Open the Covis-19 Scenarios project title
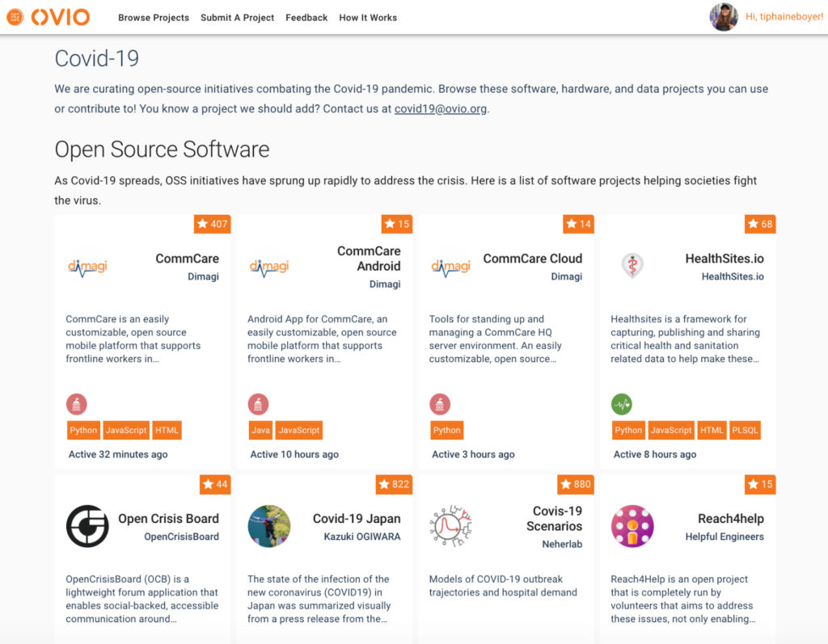The height and width of the screenshot is (644, 828). pyautogui.click(x=555, y=519)
